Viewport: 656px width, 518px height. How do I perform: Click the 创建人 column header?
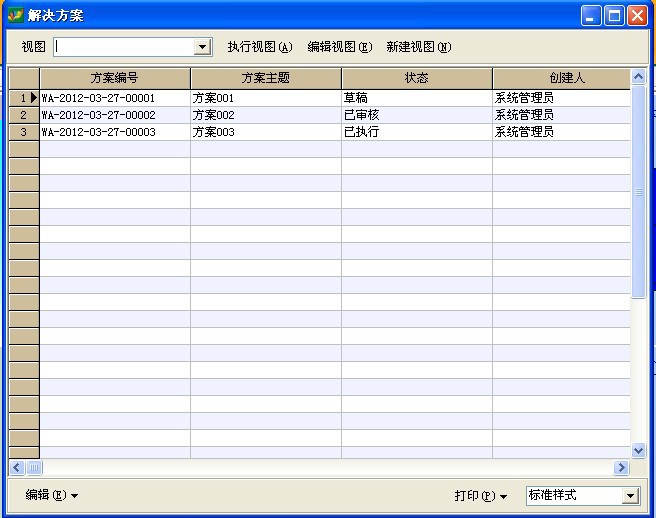pyautogui.click(x=561, y=78)
